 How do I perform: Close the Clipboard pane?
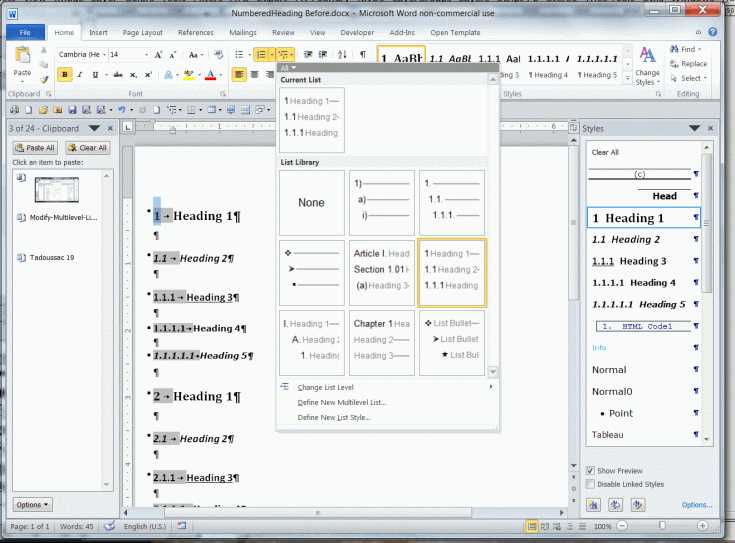tap(110, 128)
